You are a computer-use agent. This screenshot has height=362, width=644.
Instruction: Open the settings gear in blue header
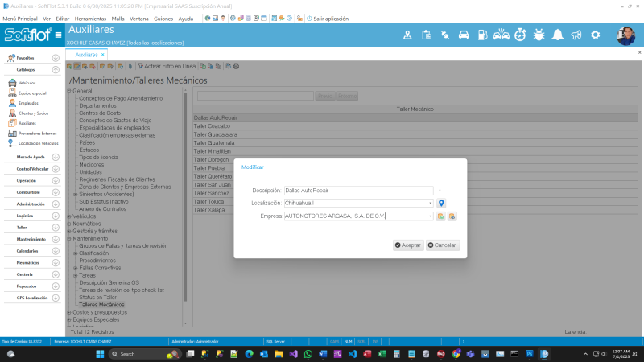point(596,35)
